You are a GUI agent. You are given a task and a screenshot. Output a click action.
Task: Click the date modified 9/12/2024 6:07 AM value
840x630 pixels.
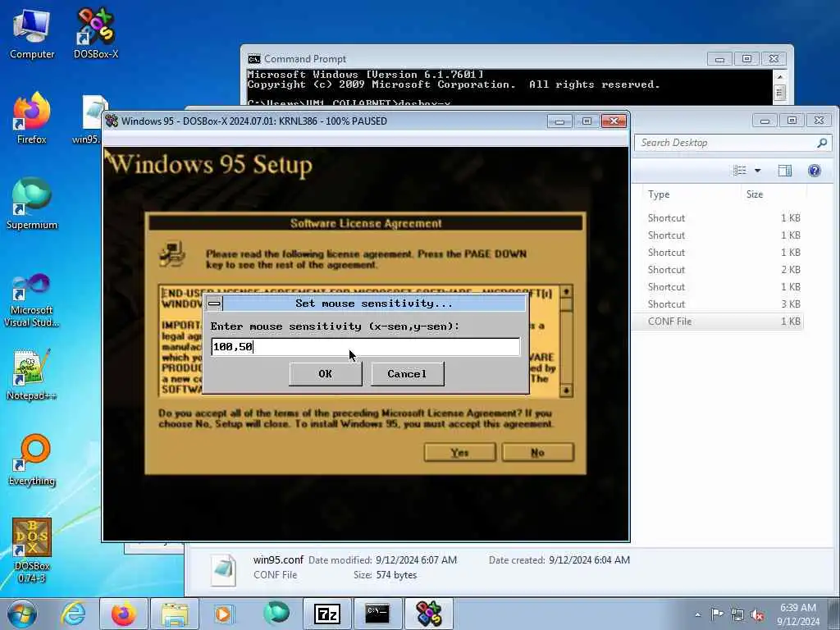416,560
